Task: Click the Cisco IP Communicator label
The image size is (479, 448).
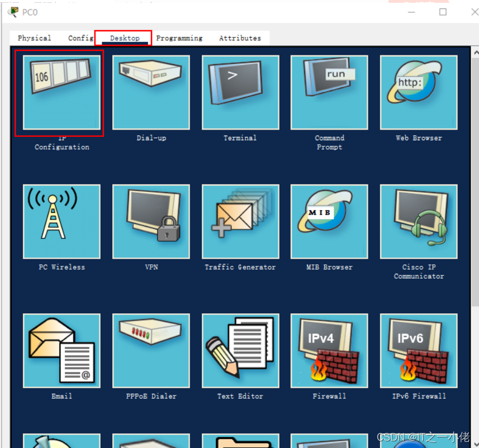Action: (419, 272)
